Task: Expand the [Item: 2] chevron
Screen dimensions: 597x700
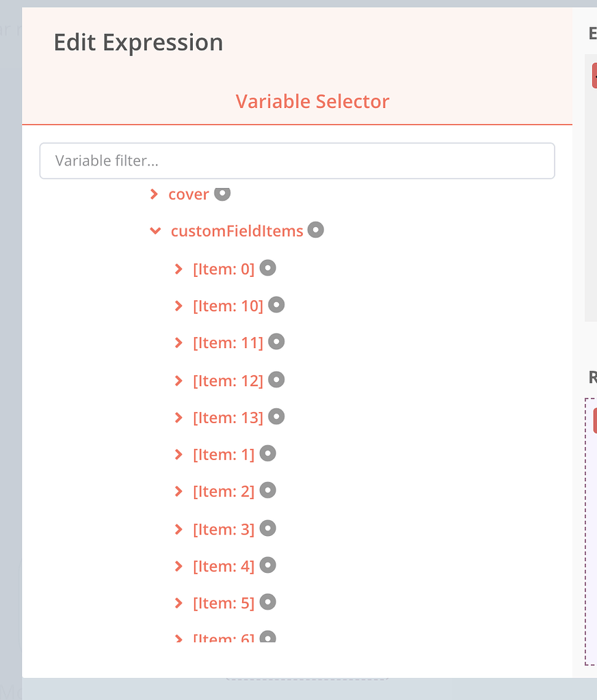Action: click(178, 492)
